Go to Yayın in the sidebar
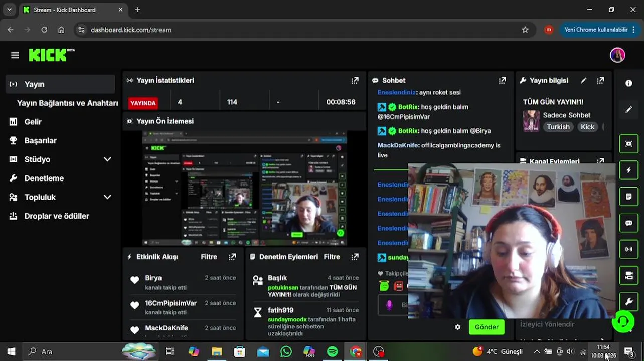Image resolution: width=644 pixels, height=361 pixels. pyautogui.click(x=61, y=84)
